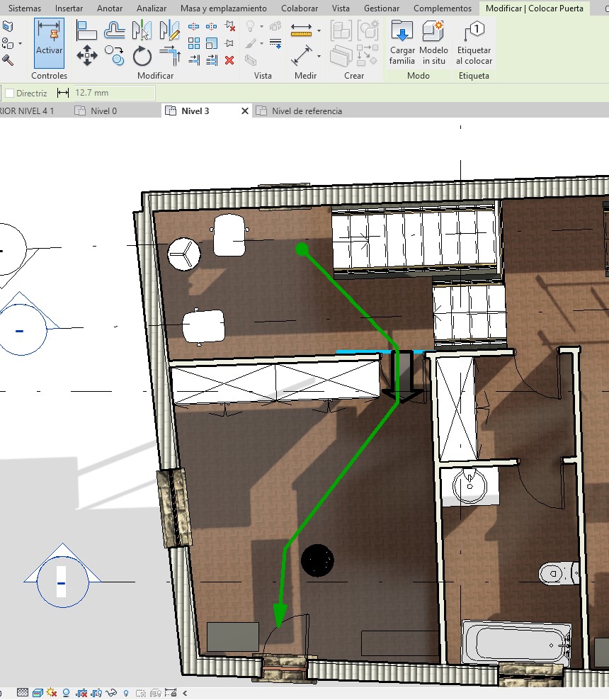This screenshot has width=609, height=700.
Task: Expand the measure between references dropdown arrow
Action: [x=319, y=30]
